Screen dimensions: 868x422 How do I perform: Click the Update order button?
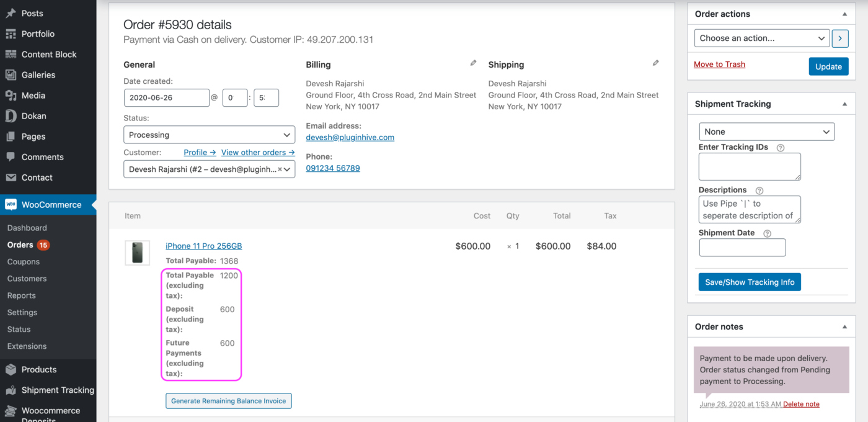click(828, 66)
